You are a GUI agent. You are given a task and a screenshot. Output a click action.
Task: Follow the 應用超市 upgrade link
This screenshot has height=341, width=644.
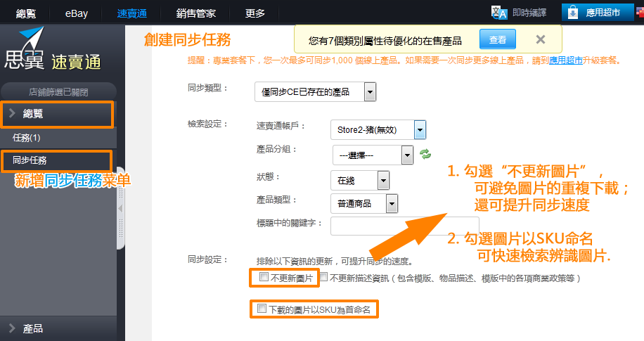tap(565, 60)
